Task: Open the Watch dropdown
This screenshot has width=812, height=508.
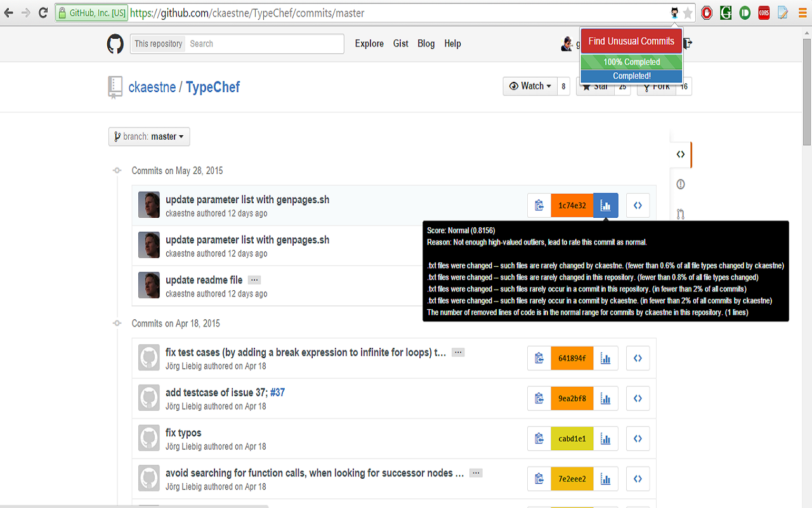Action: (530, 86)
